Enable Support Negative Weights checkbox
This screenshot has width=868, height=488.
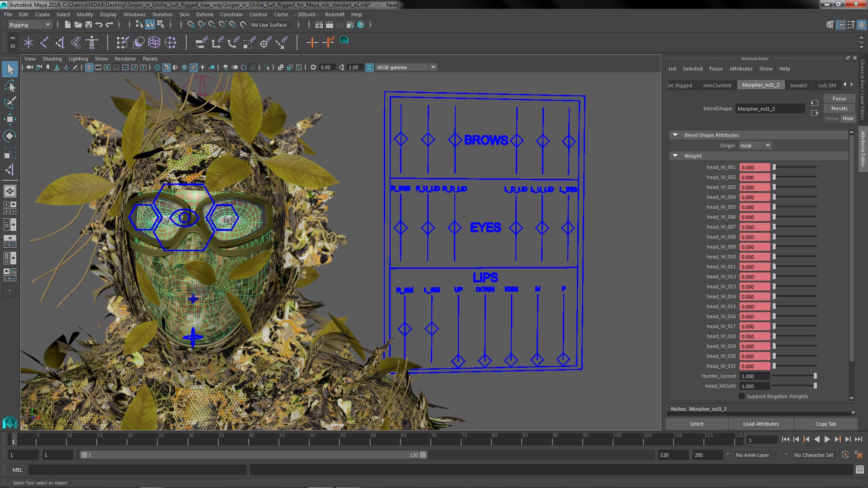pos(741,396)
